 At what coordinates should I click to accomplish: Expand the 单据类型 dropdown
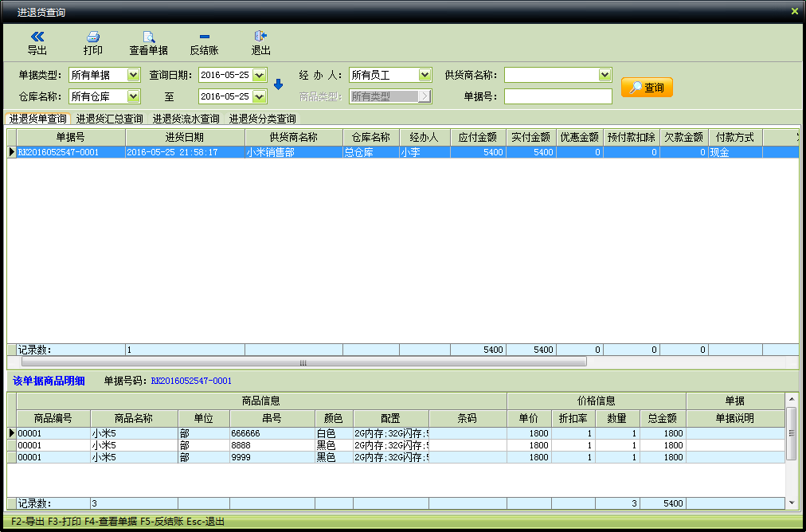tap(133, 75)
